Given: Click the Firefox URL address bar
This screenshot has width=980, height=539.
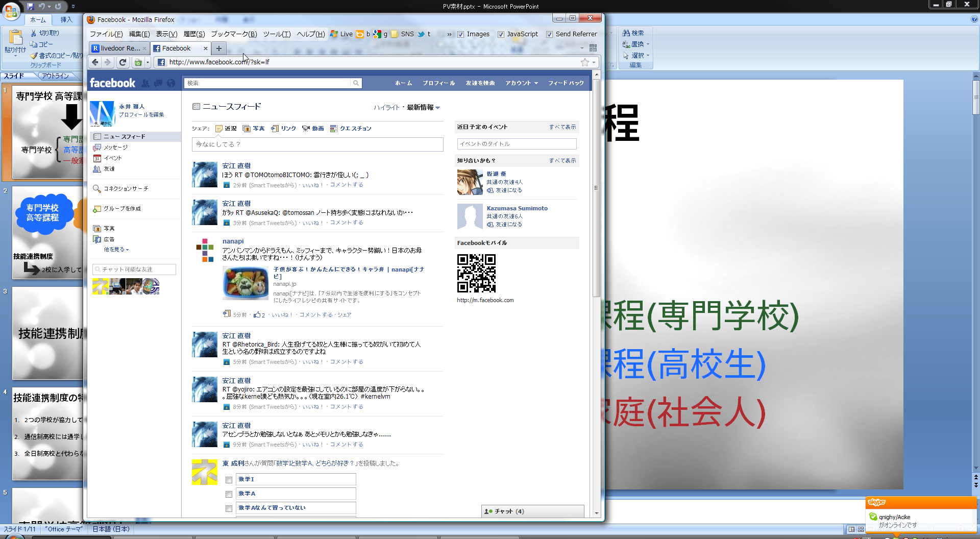Looking at the screenshot, I should (372, 62).
